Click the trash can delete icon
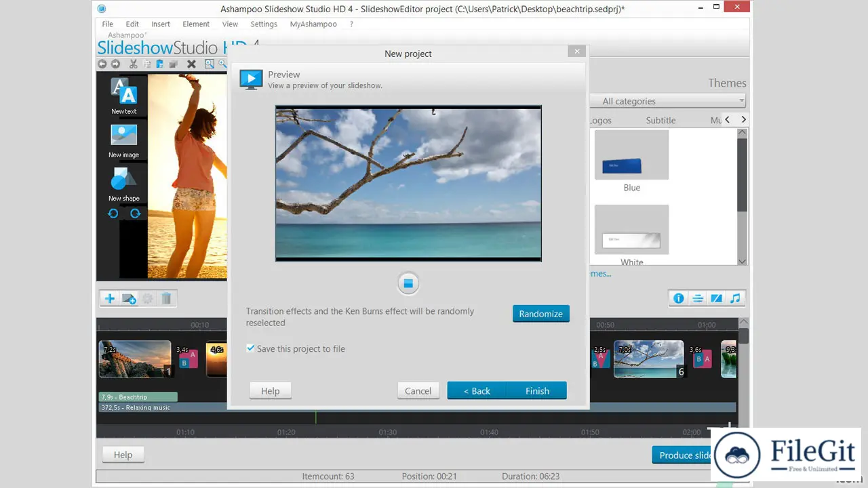 pyautogui.click(x=166, y=298)
